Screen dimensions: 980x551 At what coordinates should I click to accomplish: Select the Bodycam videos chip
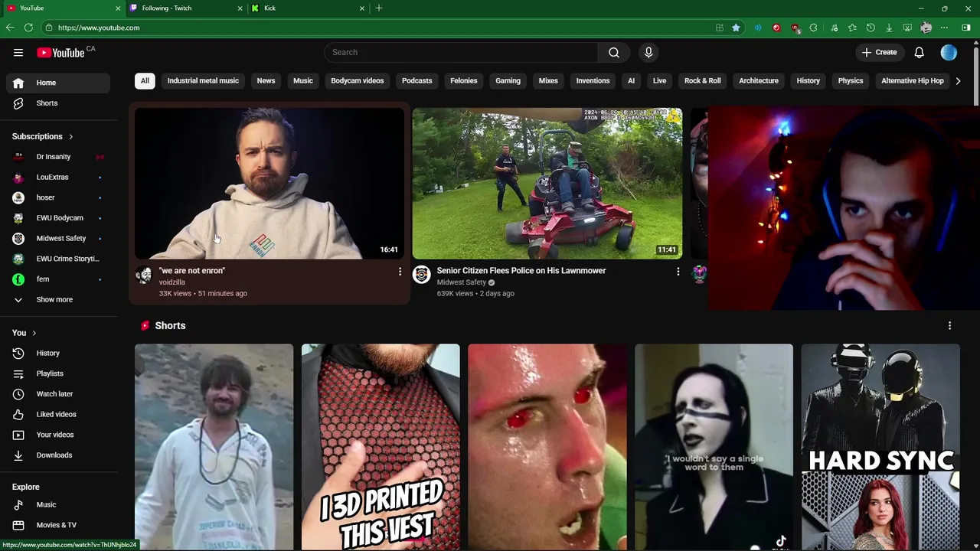pos(357,80)
